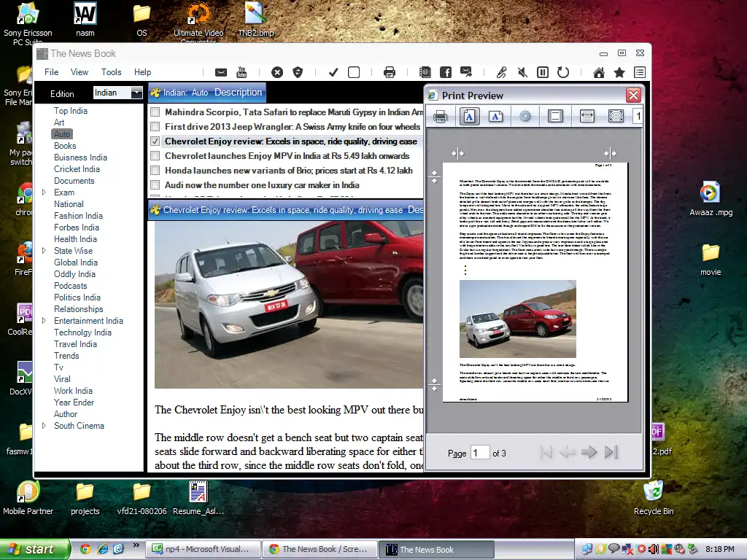Select Technlogy India category
The height and width of the screenshot is (560, 747).
click(82, 332)
